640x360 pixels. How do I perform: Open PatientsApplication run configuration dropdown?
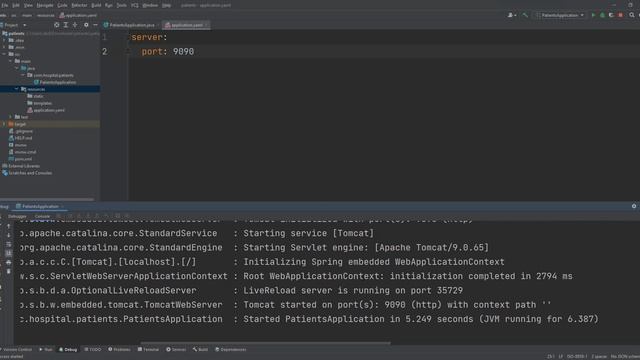560,15
